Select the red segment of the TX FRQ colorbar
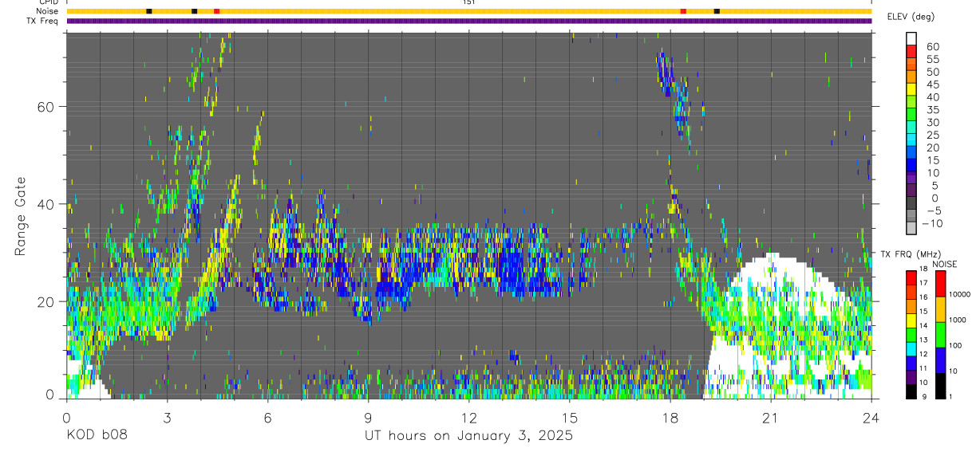This screenshot has height=452, width=980. tap(911, 276)
